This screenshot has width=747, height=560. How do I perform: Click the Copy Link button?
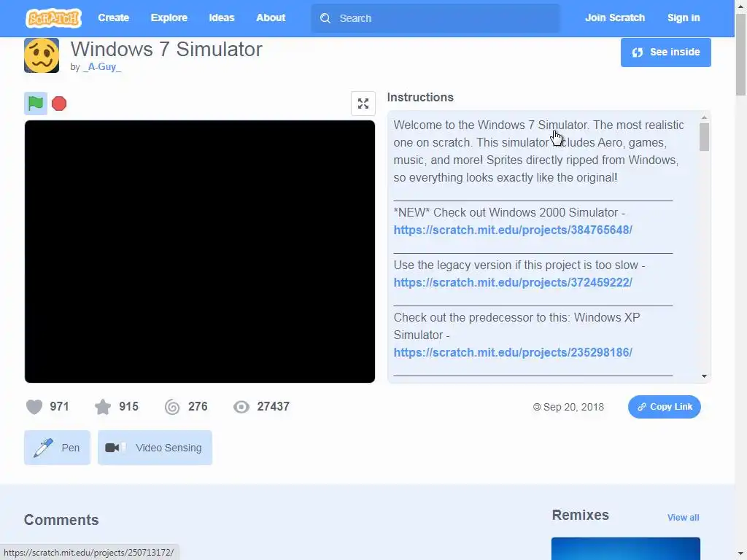(x=664, y=407)
